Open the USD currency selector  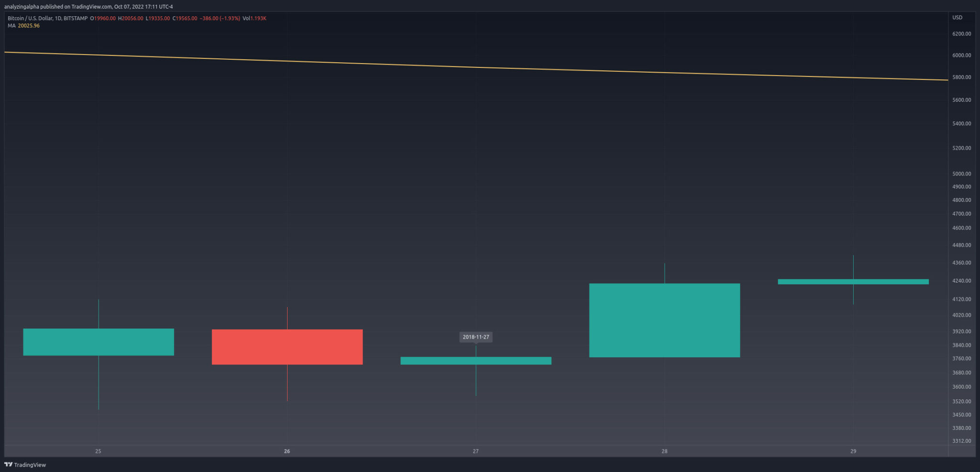tap(957, 18)
